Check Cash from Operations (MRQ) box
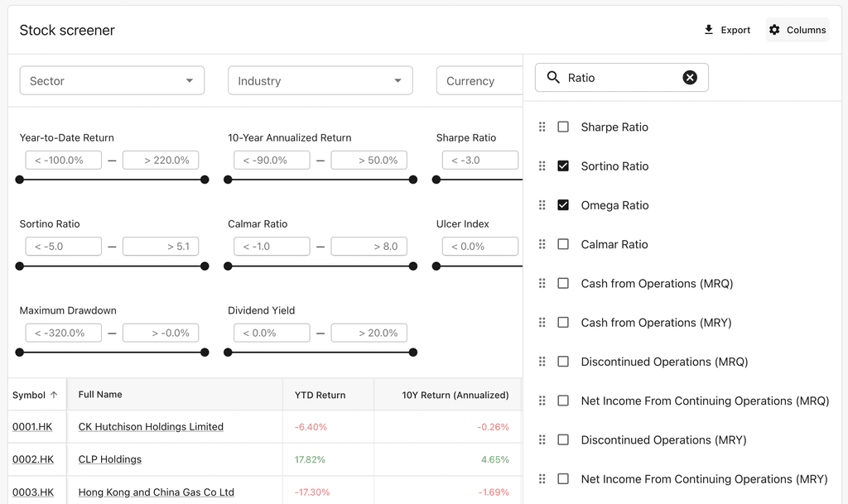Screen dimensions: 848x504 [563, 284]
